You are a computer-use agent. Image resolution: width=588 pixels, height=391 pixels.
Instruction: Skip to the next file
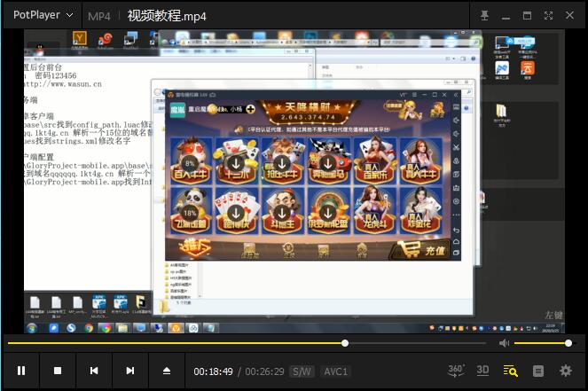point(130,371)
